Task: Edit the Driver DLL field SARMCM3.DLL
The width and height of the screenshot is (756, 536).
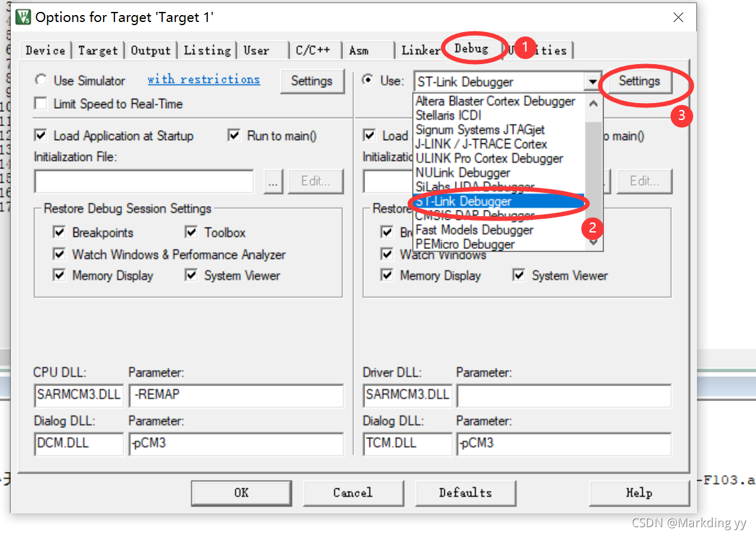Action: tap(407, 396)
